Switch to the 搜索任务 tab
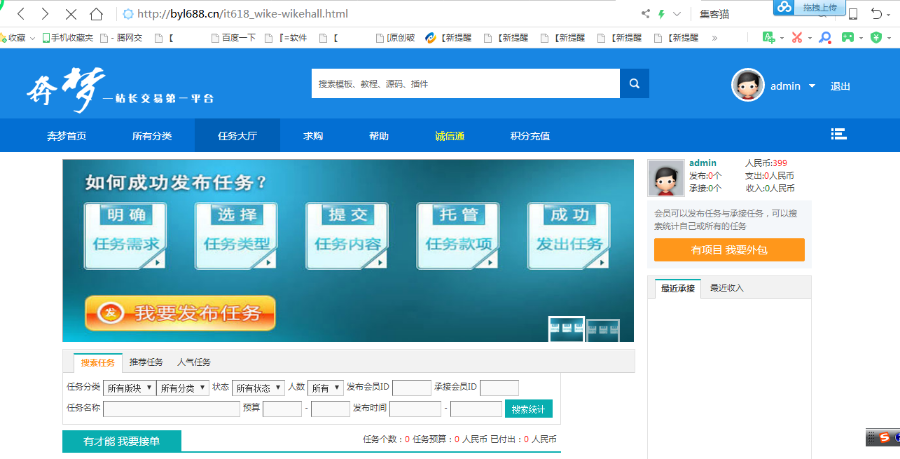 pos(98,363)
